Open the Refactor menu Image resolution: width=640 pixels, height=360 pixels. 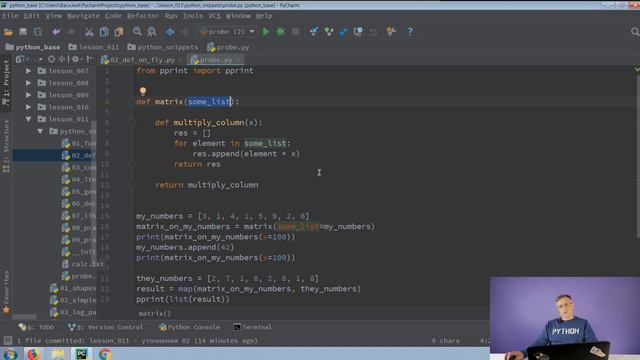(143, 16)
